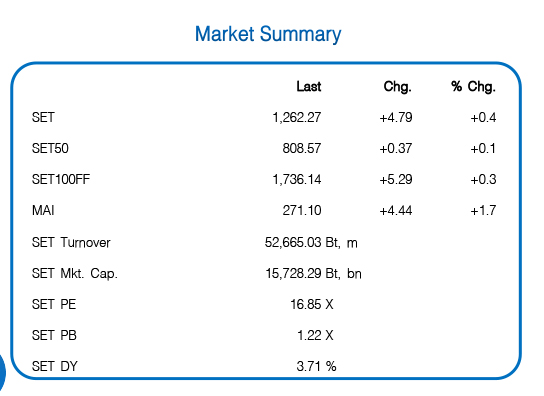The height and width of the screenshot is (396, 544).
Task: Select MAI percent change +1.7
Action: click(483, 210)
